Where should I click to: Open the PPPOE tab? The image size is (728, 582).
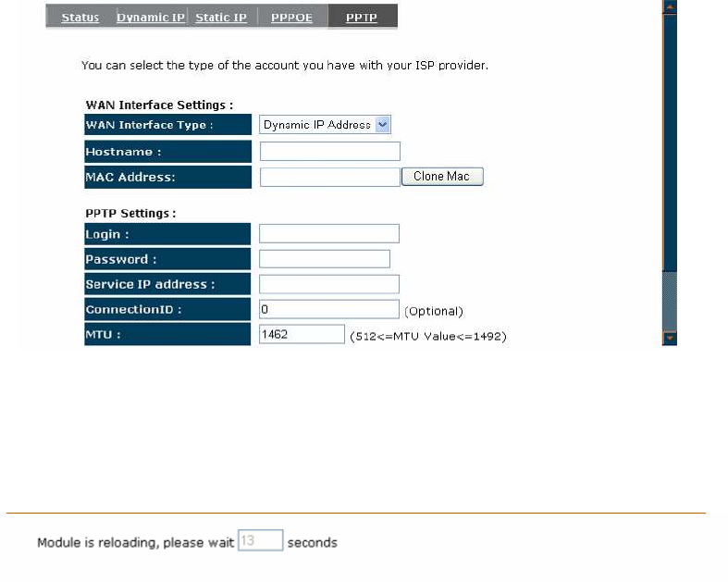[291, 18]
